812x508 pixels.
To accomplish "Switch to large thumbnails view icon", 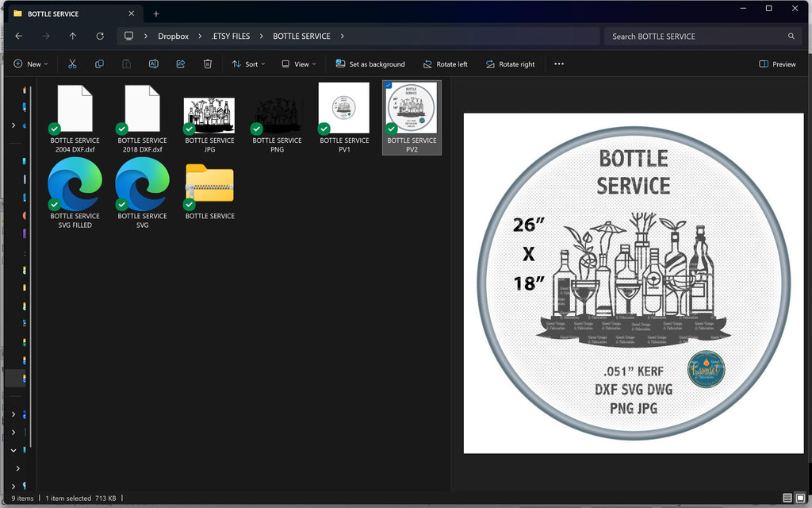I will click(800, 498).
